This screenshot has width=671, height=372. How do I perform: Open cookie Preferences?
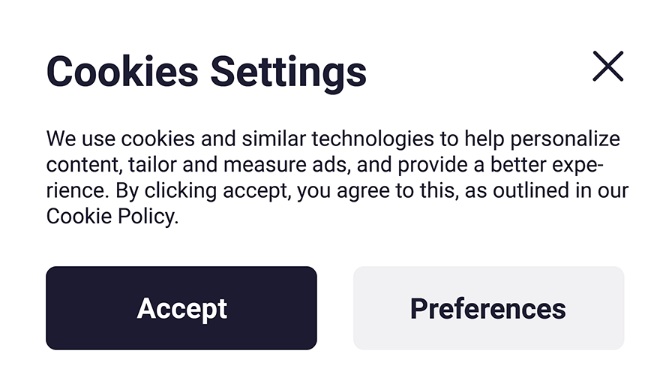(x=488, y=308)
